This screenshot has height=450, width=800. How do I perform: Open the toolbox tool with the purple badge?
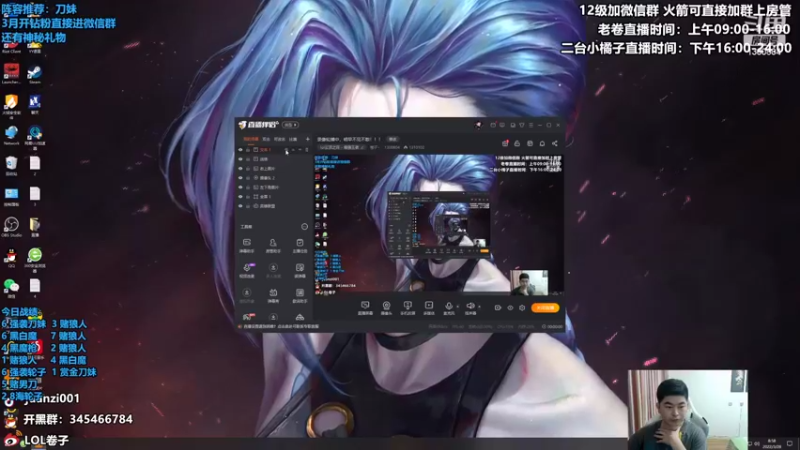(247, 270)
